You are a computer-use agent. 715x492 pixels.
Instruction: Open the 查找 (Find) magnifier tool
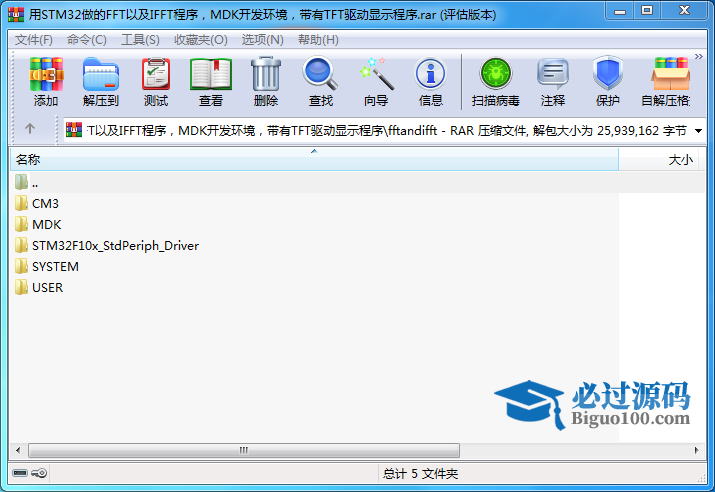(x=321, y=73)
